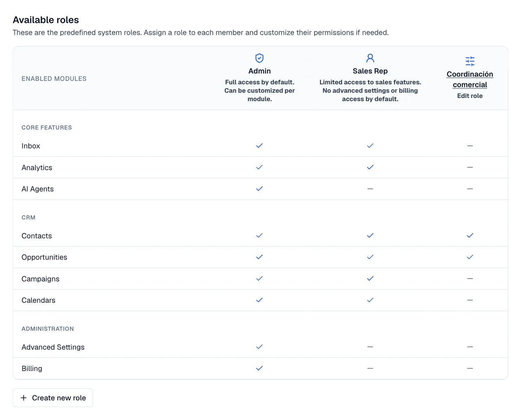The width and height of the screenshot is (521, 420).
Task: Click Coordinación comercial dash for Billing
Action: pyautogui.click(x=470, y=368)
